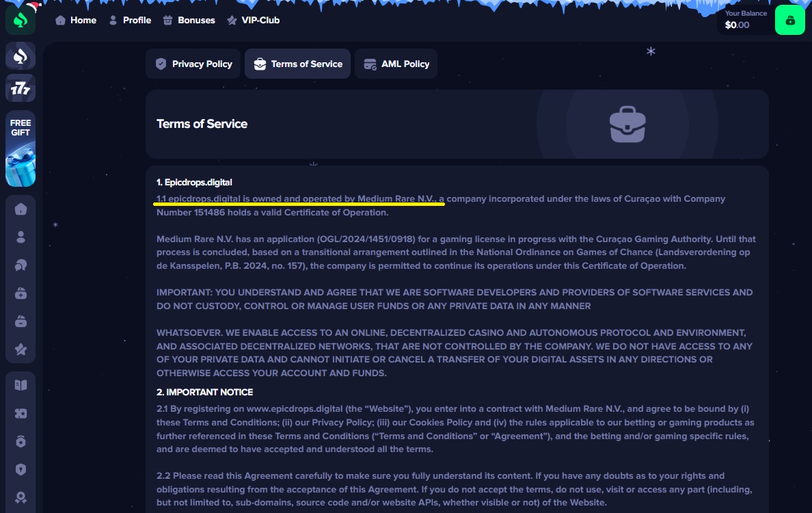Go to Home in top navigation
The height and width of the screenshot is (513, 812).
click(76, 21)
